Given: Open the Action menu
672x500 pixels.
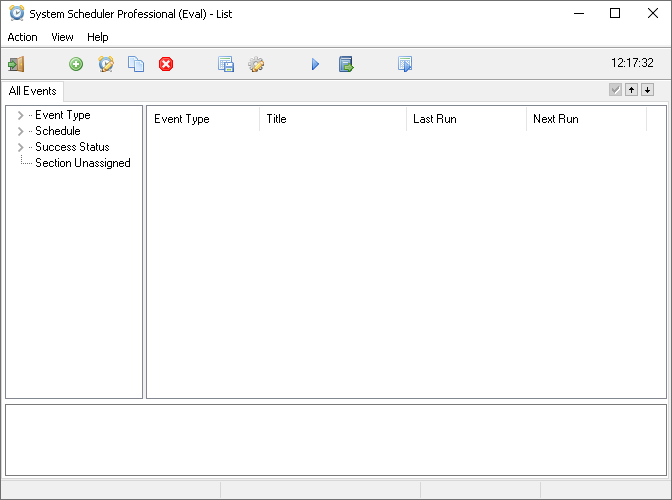Looking at the screenshot, I should 22,37.
